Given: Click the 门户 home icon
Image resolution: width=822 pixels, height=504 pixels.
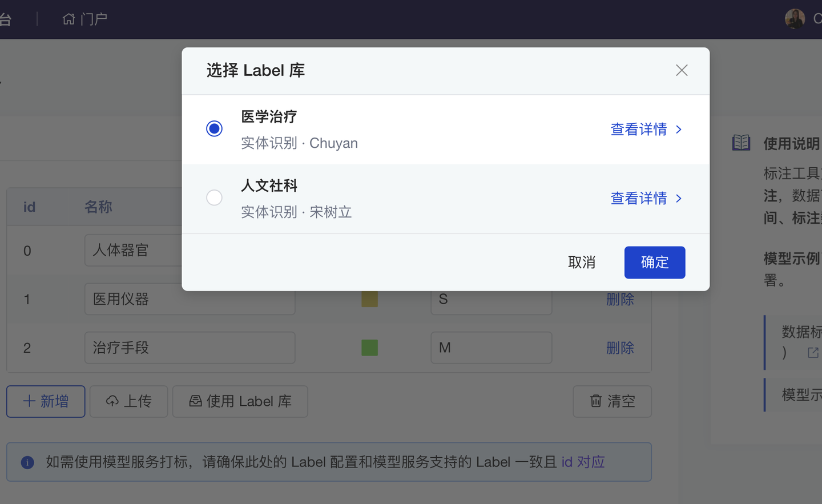Looking at the screenshot, I should click(68, 19).
